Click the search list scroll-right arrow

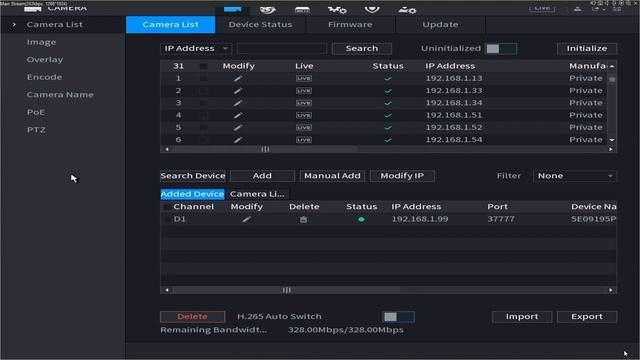coord(611,149)
